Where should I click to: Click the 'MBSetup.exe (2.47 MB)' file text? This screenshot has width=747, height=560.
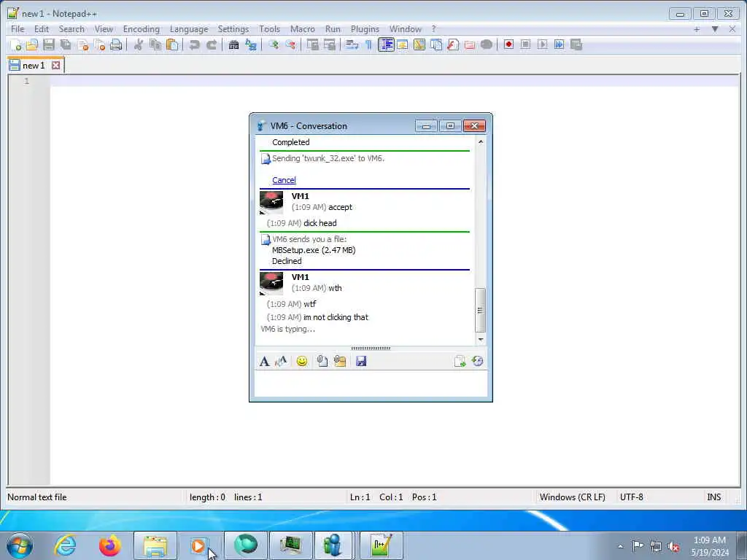[314, 250]
